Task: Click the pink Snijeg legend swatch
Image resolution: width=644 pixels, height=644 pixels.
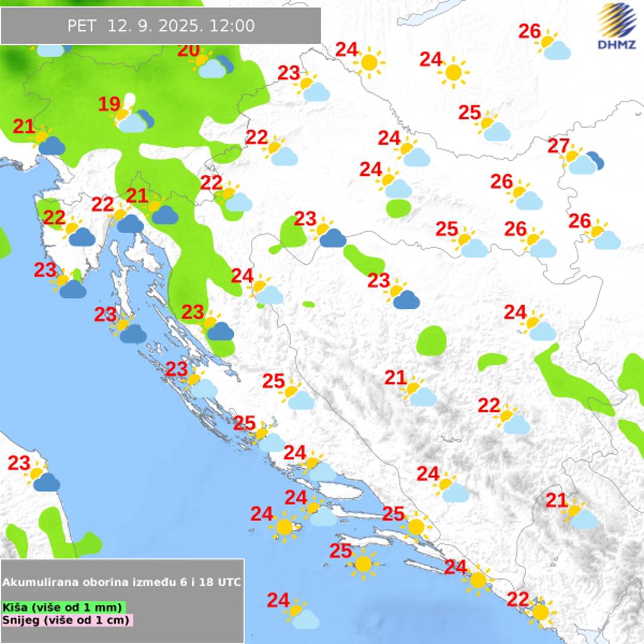Action: pos(67,620)
